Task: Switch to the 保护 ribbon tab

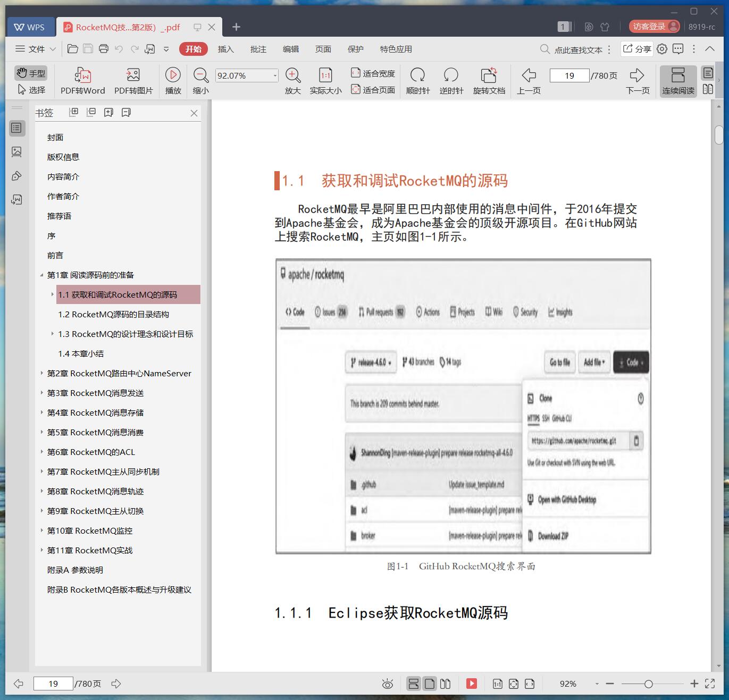Action: 355,49
